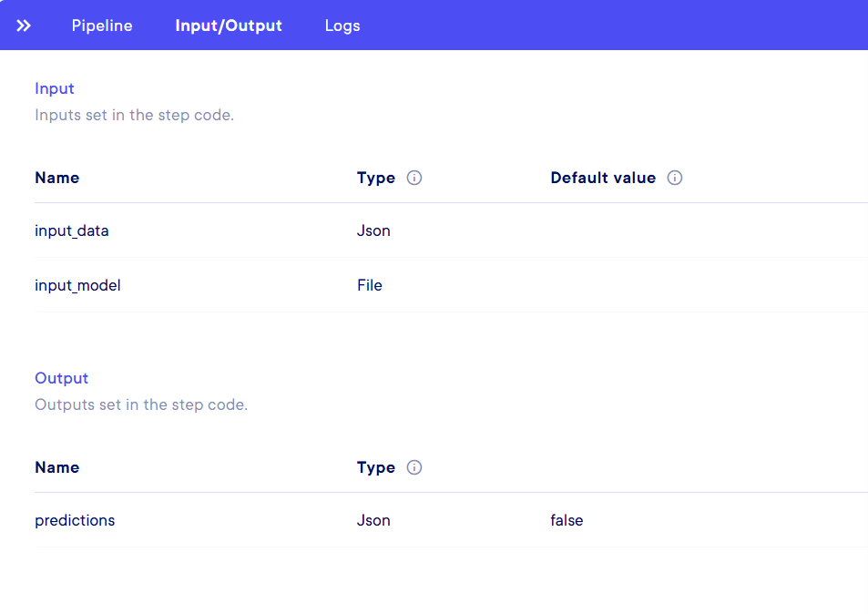Click the Type header in Input table
The height and width of the screenshot is (614, 868).
(376, 179)
